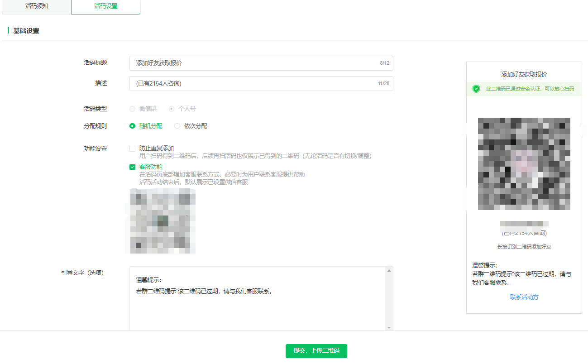
Task: Click the 防止重复添加 description text
Action: click(255, 156)
